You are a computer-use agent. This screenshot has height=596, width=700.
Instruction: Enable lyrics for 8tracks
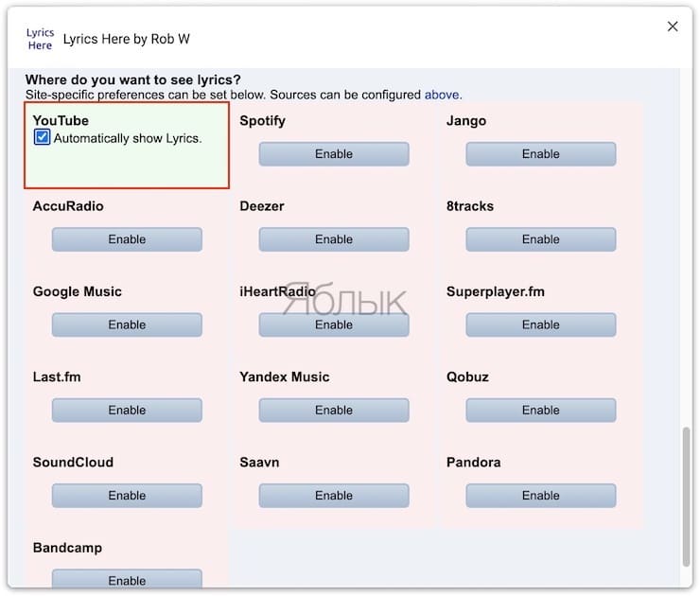(541, 239)
